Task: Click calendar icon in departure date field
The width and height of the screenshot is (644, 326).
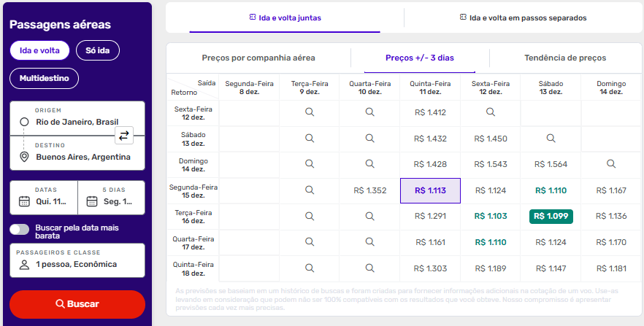Action: (x=23, y=201)
